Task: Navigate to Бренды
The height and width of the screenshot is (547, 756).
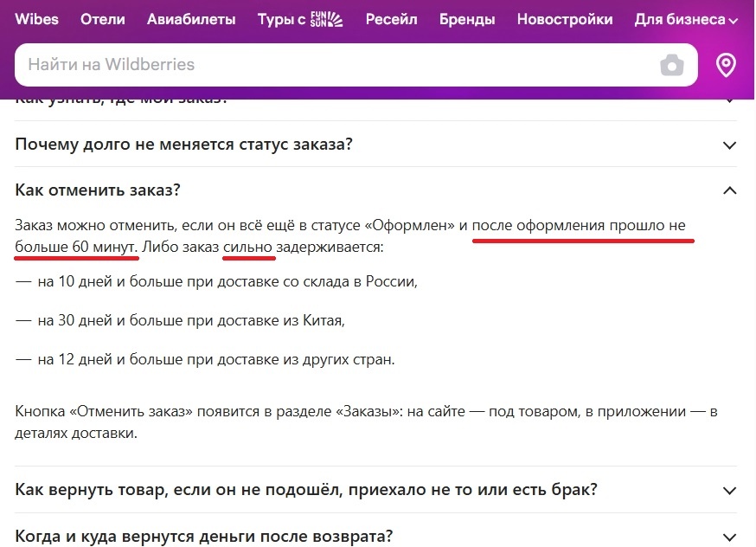Action: click(x=467, y=18)
